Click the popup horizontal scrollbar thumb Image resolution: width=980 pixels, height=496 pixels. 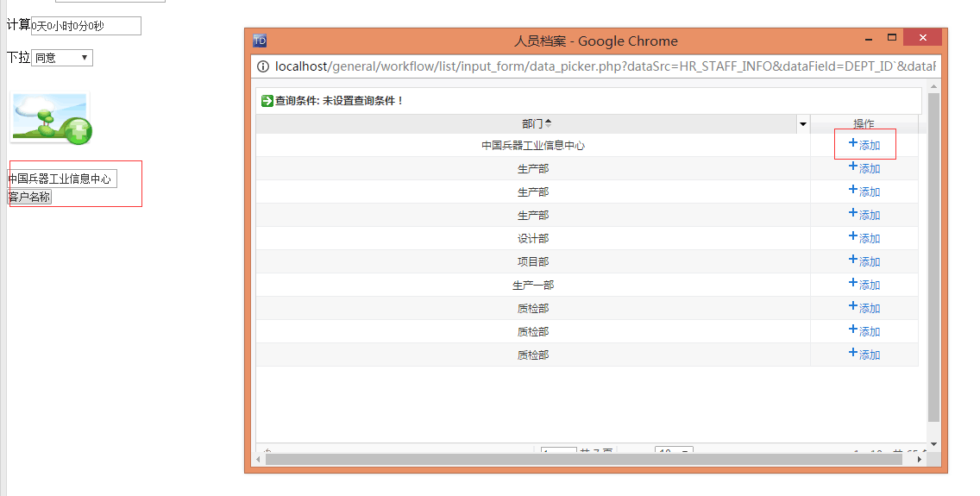coord(584,459)
